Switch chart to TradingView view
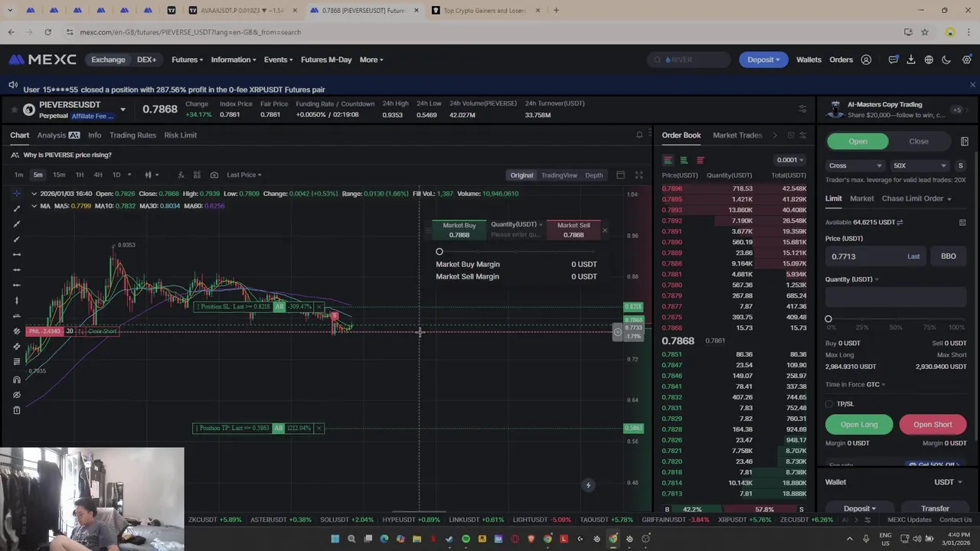The width and height of the screenshot is (980, 551). [x=559, y=175]
